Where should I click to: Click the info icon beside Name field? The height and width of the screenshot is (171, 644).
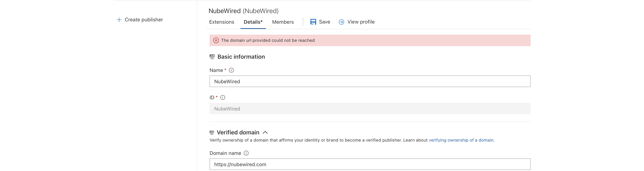click(232, 70)
